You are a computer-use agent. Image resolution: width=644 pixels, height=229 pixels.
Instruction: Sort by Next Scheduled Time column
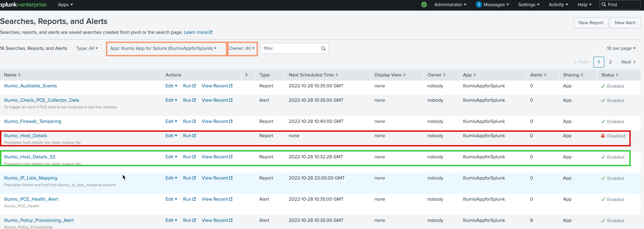pyautogui.click(x=313, y=75)
